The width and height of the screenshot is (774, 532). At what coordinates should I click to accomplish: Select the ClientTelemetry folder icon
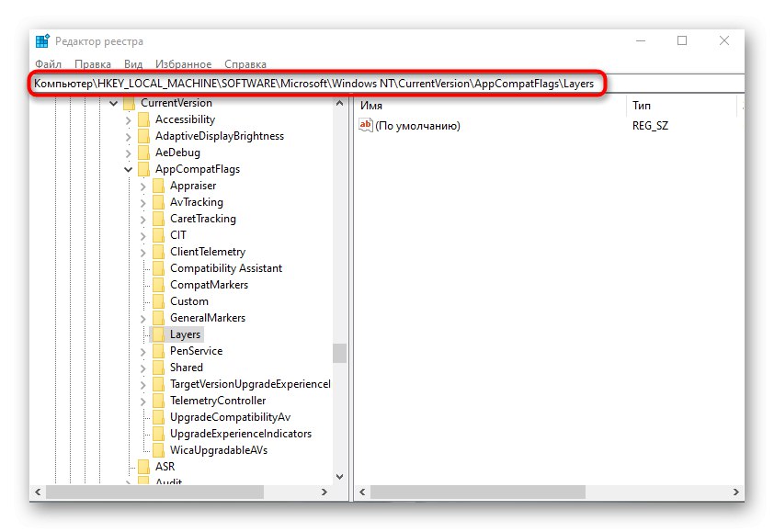[158, 252]
